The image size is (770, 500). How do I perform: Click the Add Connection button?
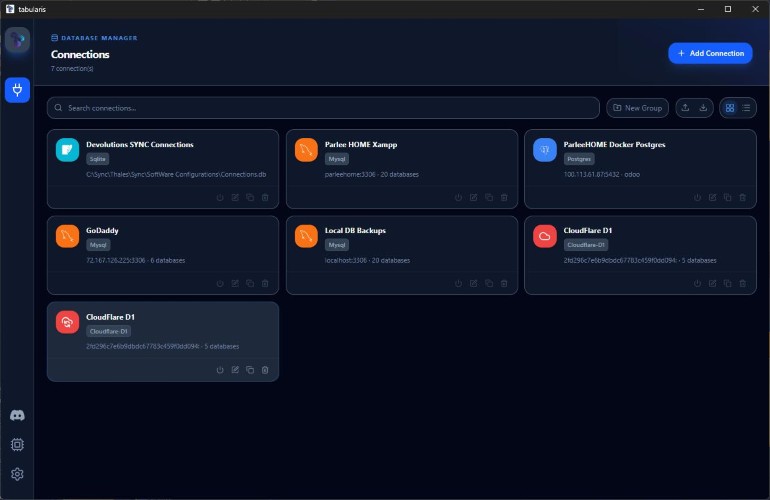coord(710,53)
